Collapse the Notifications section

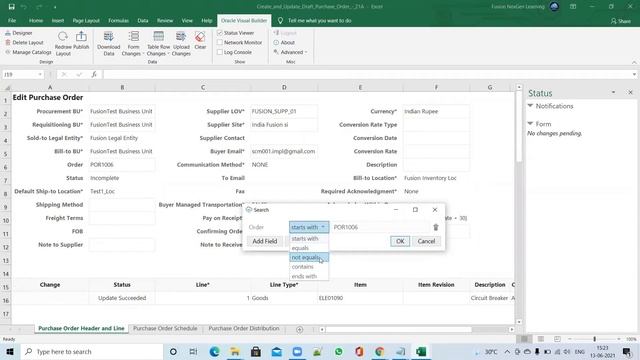[x=530, y=106]
